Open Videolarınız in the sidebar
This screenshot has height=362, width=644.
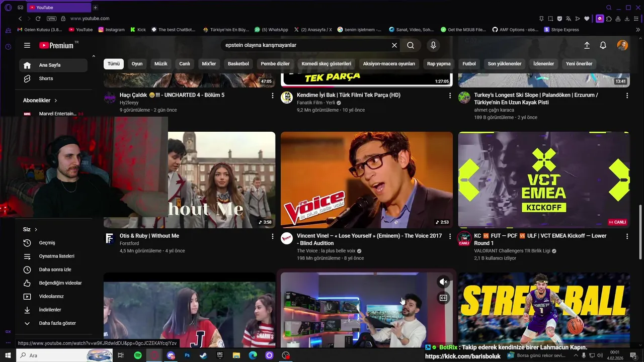53,296
